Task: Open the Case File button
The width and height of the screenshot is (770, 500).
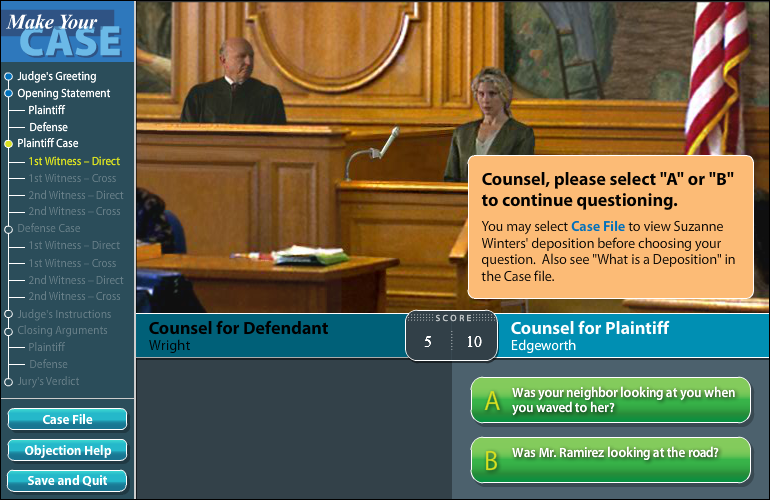Action: (67, 419)
